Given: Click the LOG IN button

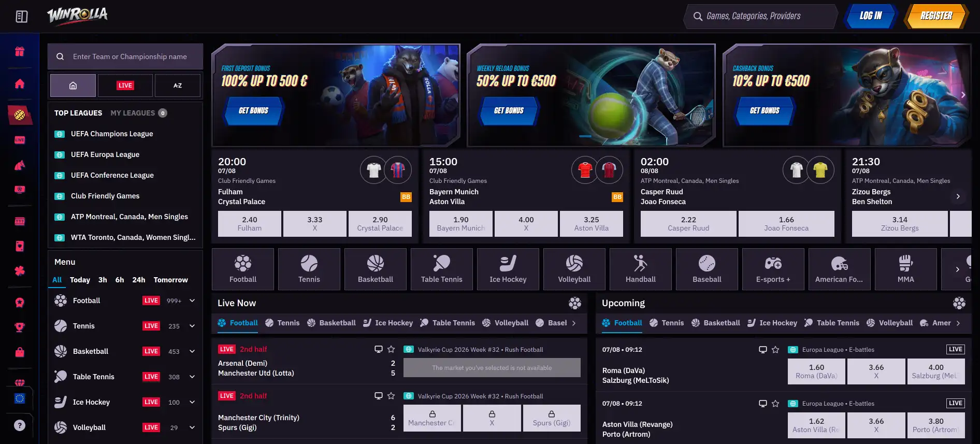Looking at the screenshot, I should click(x=871, y=16).
